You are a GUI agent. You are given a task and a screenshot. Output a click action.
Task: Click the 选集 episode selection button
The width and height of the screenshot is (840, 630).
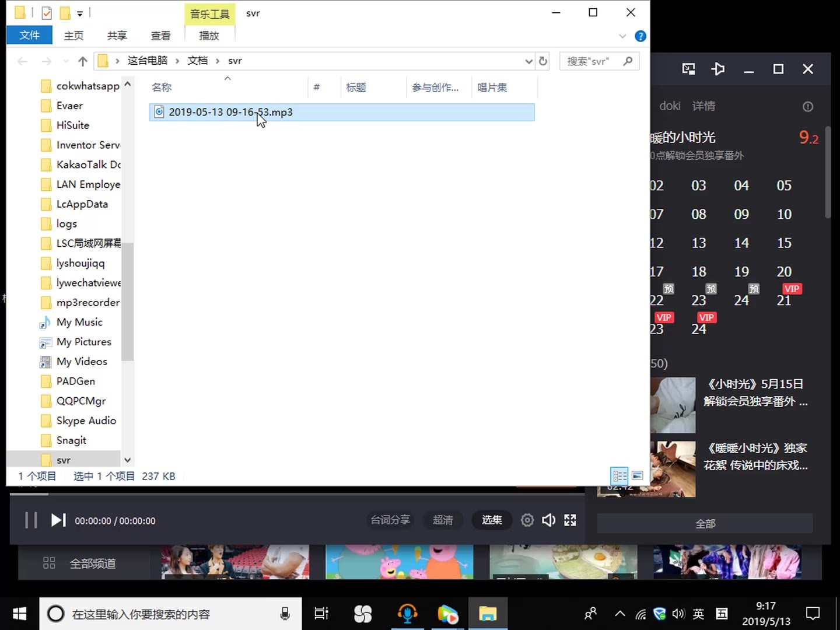[x=491, y=520]
